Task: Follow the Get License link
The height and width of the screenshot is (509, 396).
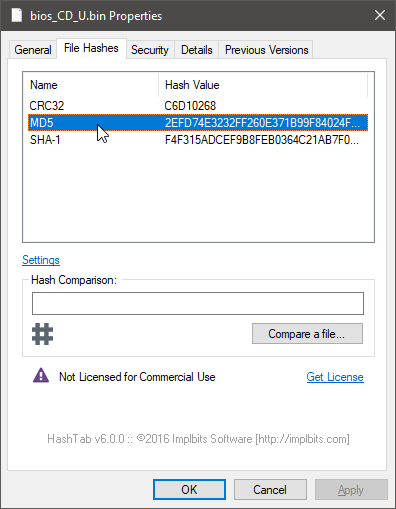Action: tap(335, 377)
